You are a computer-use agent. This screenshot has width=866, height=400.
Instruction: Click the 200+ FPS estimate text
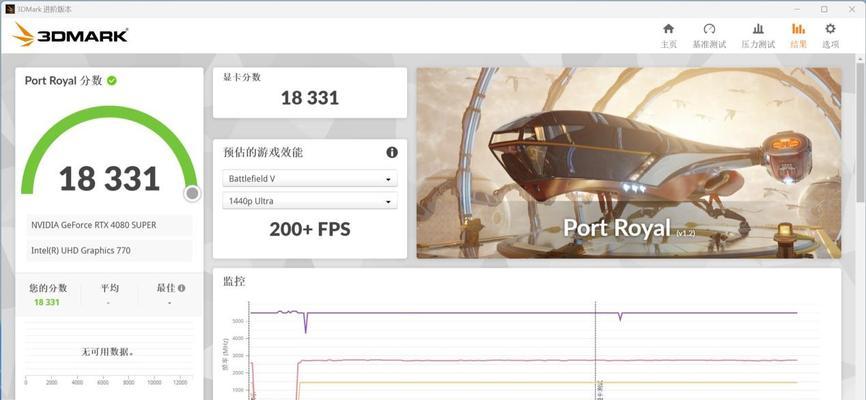pos(310,229)
